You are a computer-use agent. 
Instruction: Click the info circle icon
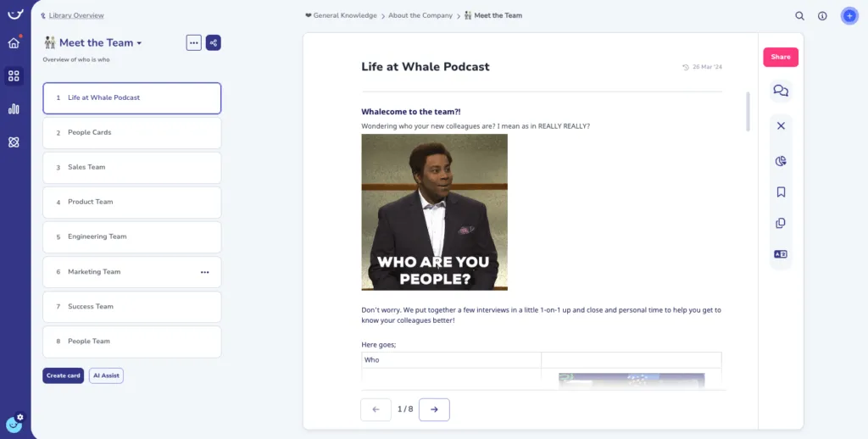point(822,16)
